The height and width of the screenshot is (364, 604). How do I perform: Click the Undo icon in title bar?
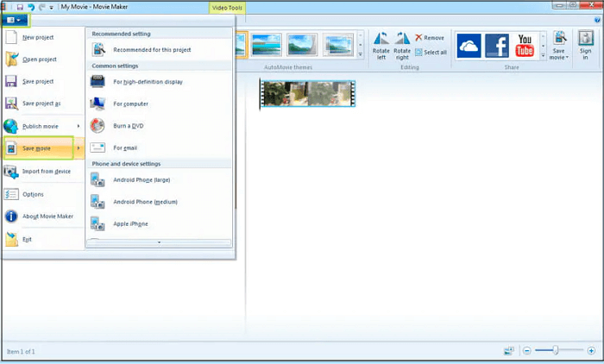[30, 7]
